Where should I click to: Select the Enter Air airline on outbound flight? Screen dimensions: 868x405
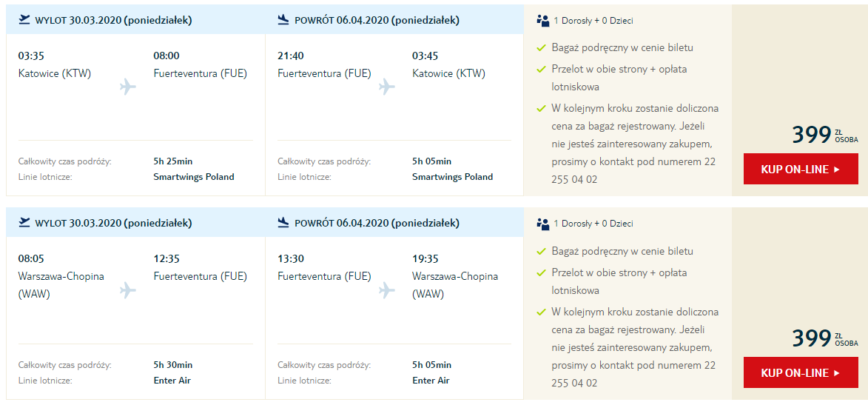(172, 380)
